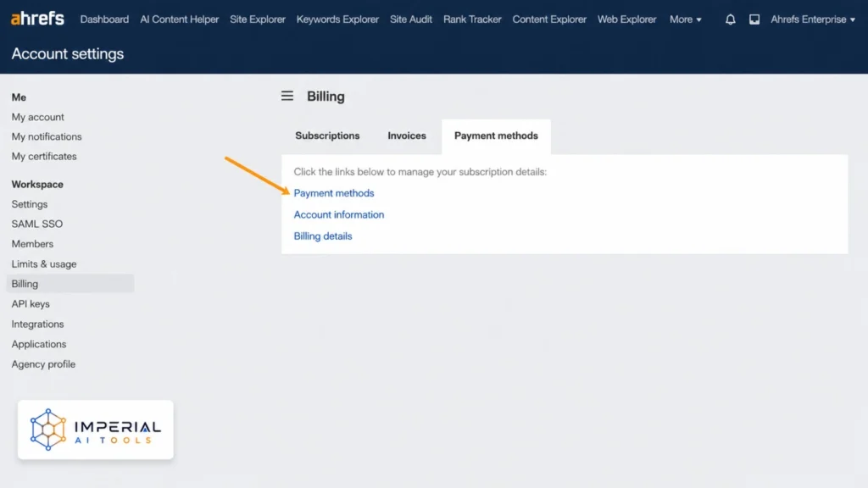The height and width of the screenshot is (488, 868).
Task: Open Rank Tracker
Action: [472, 19]
